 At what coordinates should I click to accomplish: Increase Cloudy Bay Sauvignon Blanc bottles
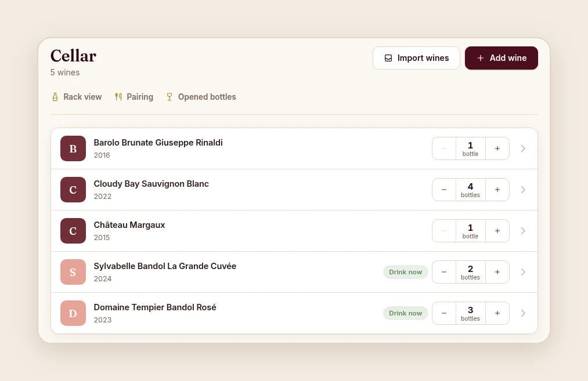point(497,190)
